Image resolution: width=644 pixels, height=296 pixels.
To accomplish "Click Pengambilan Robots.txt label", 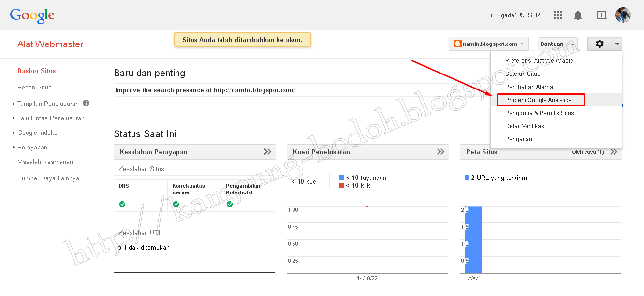I will (x=243, y=189).
